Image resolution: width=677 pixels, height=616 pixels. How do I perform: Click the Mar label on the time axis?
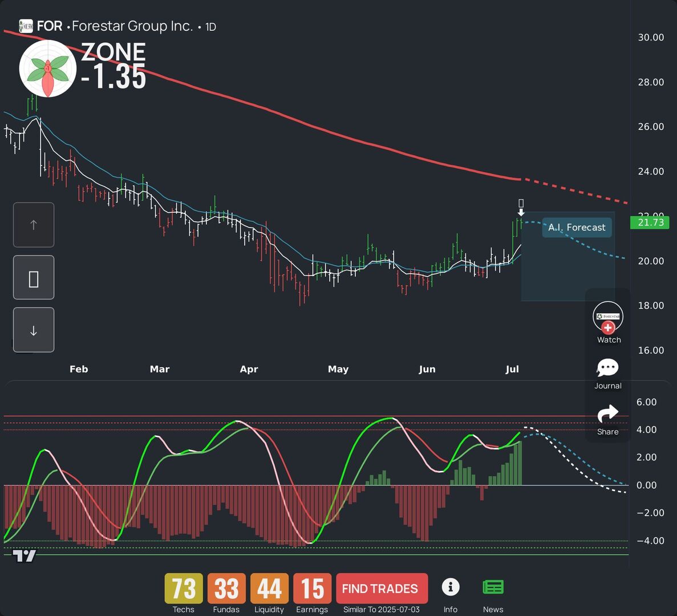159,369
